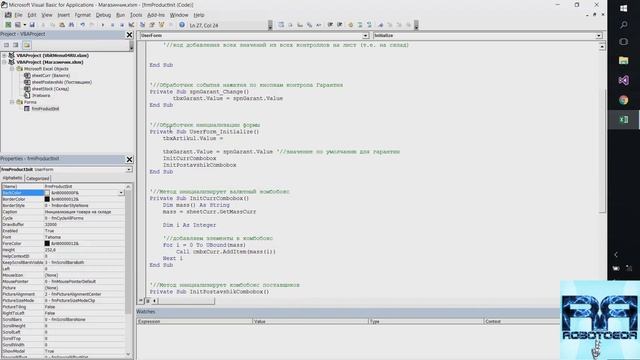Close the Properties panel
Image resolution: width=640 pixels, height=360 pixels.
click(x=129, y=159)
